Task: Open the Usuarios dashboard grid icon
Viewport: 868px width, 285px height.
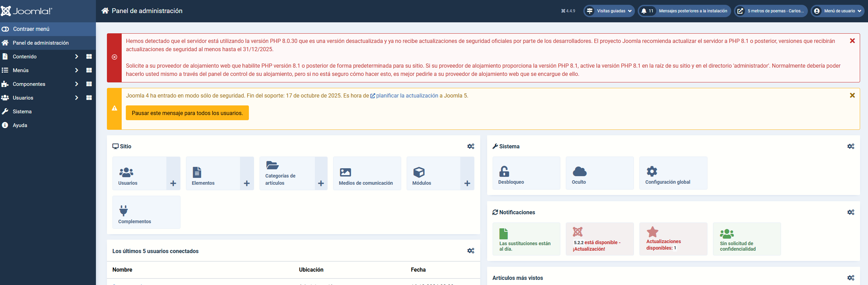Action: 89,98
